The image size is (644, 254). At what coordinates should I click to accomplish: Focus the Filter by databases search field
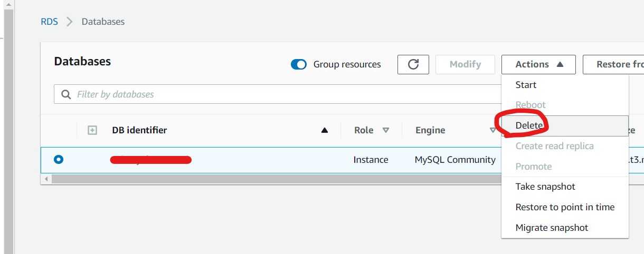(277, 94)
